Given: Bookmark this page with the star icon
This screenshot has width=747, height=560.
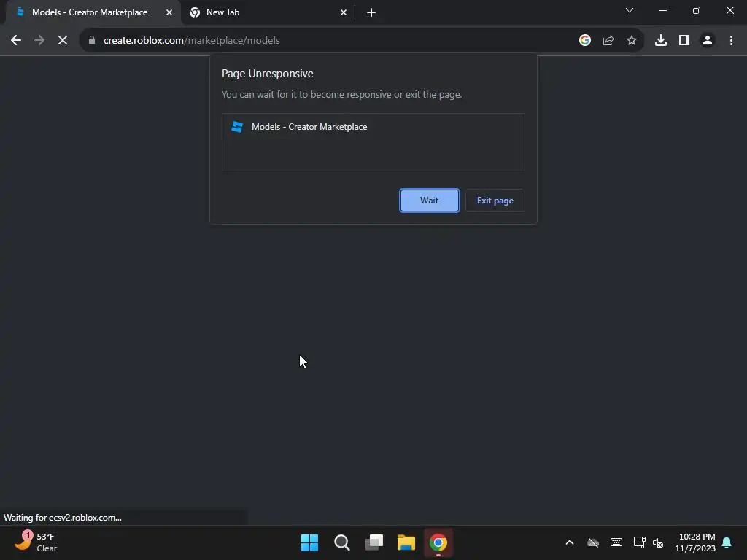Looking at the screenshot, I should [x=632, y=41].
